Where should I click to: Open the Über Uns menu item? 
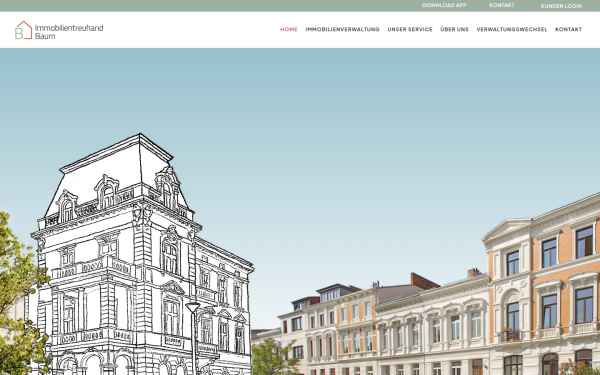[454, 29]
